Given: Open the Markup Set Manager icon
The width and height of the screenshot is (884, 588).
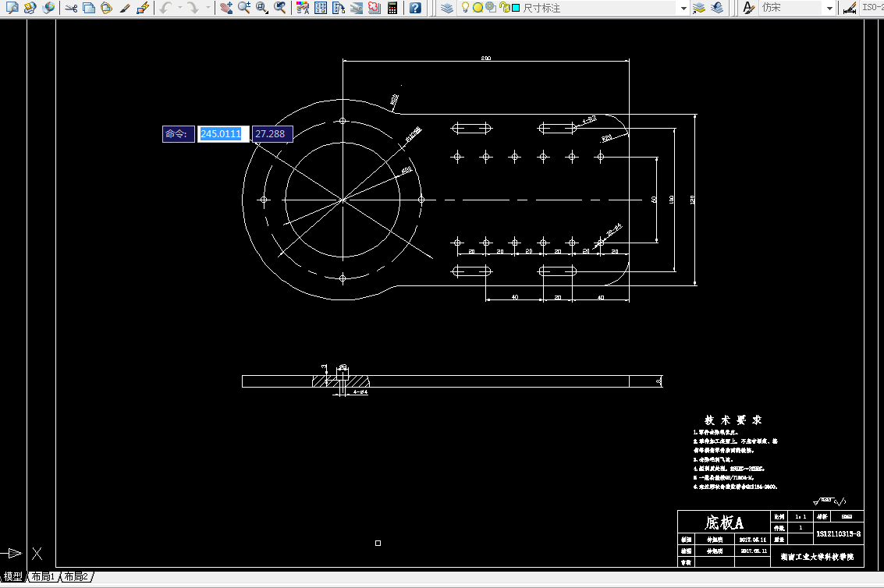Looking at the screenshot, I should (375, 8).
